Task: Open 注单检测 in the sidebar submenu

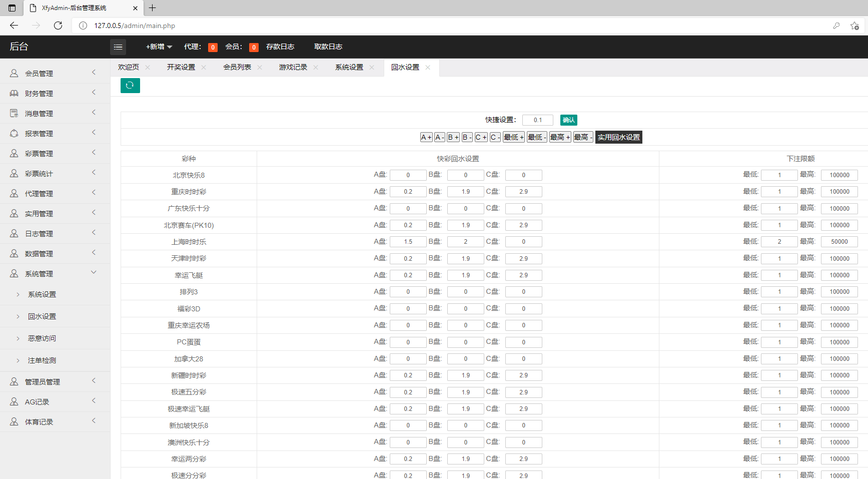Action: click(42, 360)
